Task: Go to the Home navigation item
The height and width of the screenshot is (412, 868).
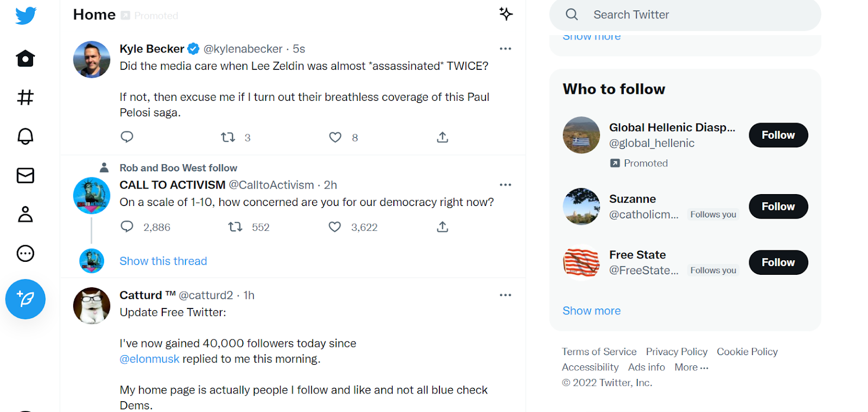Action: click(25, 59)
